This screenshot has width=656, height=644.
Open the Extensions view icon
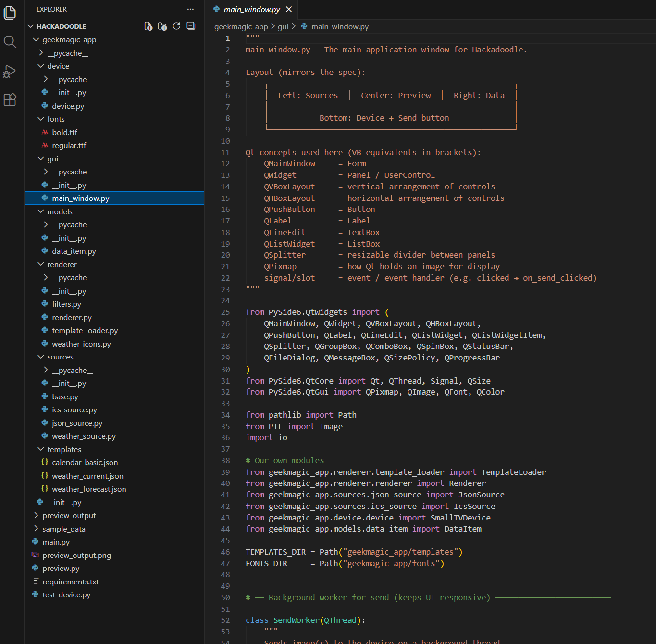point(10,100)
